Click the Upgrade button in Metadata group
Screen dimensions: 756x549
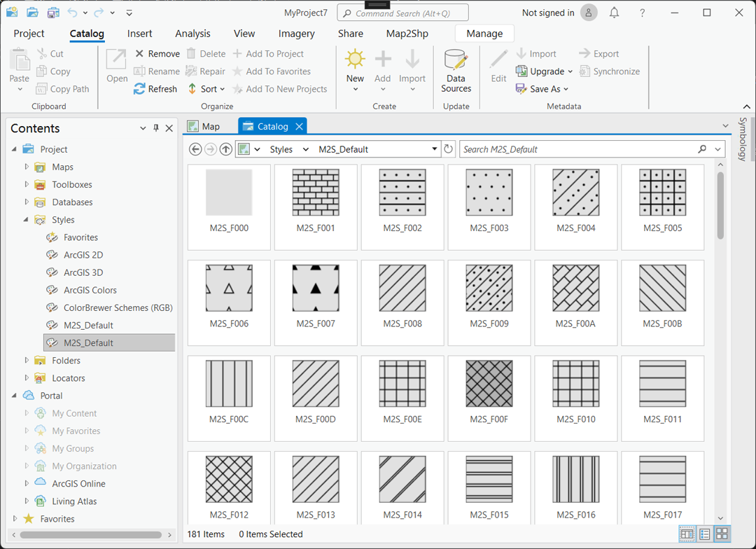[x=544, y=71]
